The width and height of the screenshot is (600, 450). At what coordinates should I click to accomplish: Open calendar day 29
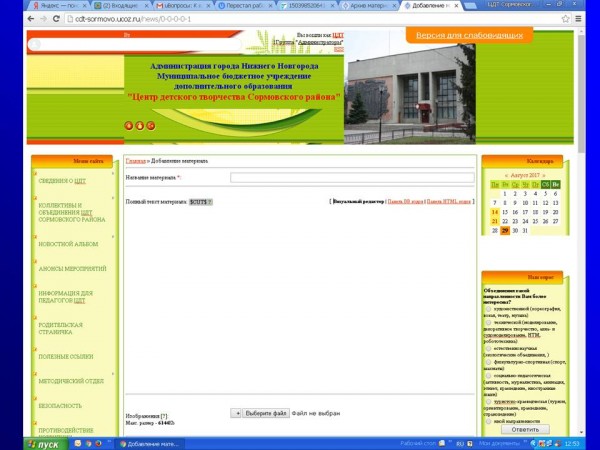point(505,230)
